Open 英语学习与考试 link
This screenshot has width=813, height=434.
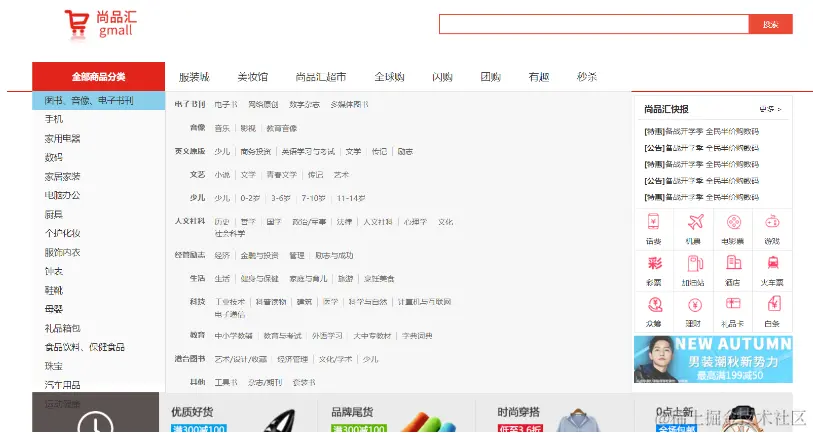[x=308, y=151]
